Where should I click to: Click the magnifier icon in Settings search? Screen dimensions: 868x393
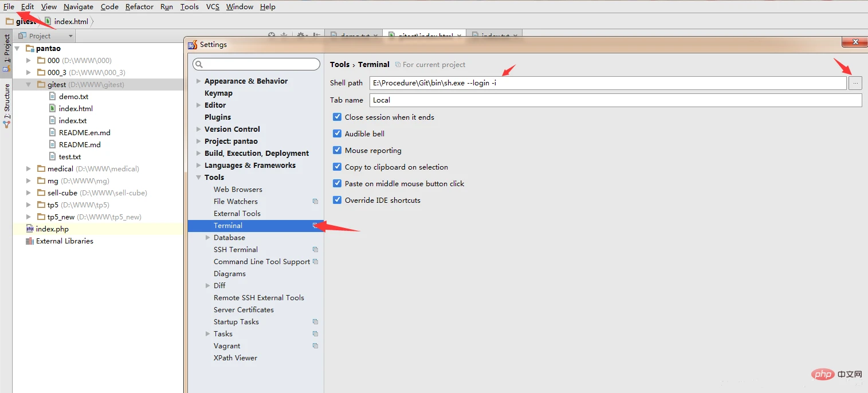[x=199, y=64]
